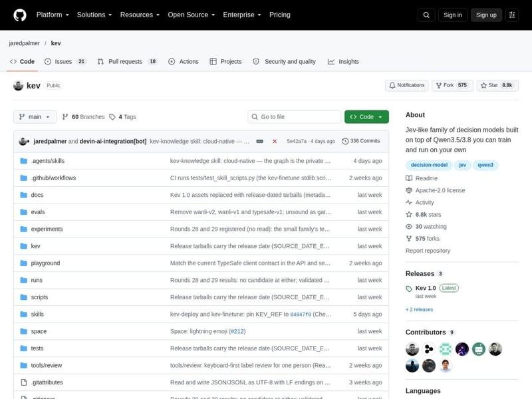Expand the commit message ellipsis icon
Screen dimensions: 532x399
coord(259,141)
